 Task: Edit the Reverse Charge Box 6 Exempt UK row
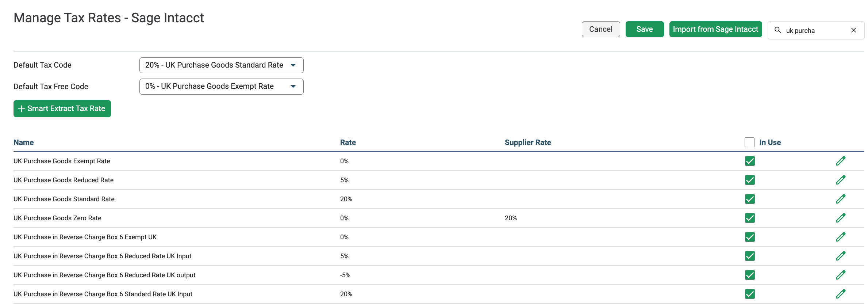pyautogui.click(x=841, y=237)
